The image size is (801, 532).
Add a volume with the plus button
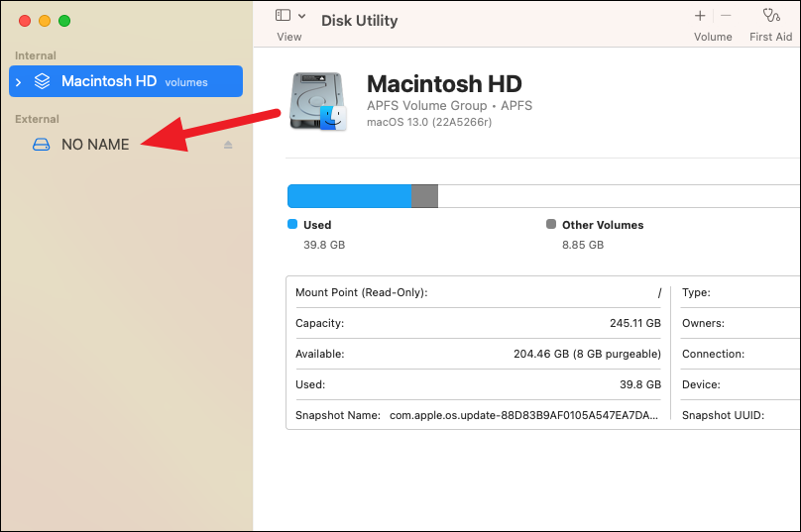[x=700, y=16]
